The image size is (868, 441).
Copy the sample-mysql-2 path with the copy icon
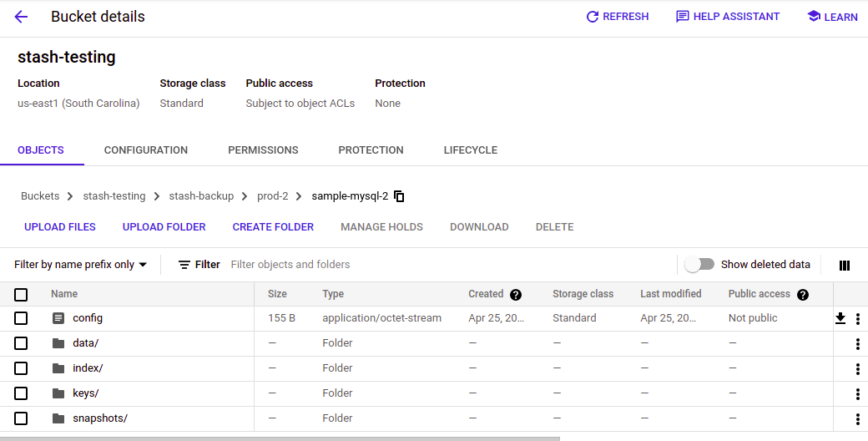click(x=399, y=196)
